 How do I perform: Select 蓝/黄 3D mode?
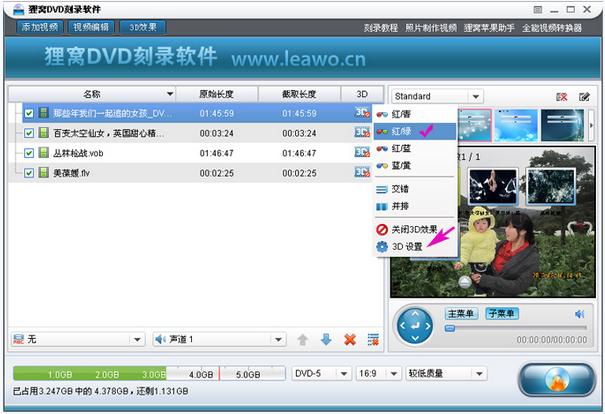(415, 166)
